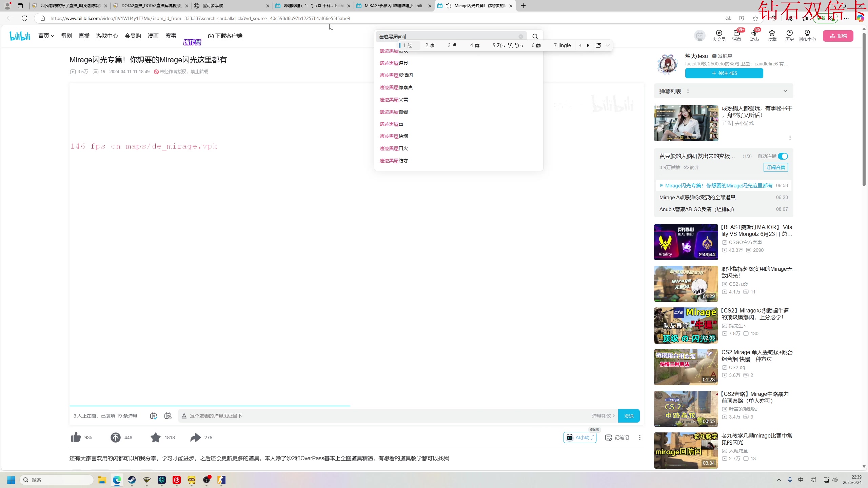Open File Explorer from taskbar
Image resolution: width=868 pixels, height=488 pixels.
point(102,480)
